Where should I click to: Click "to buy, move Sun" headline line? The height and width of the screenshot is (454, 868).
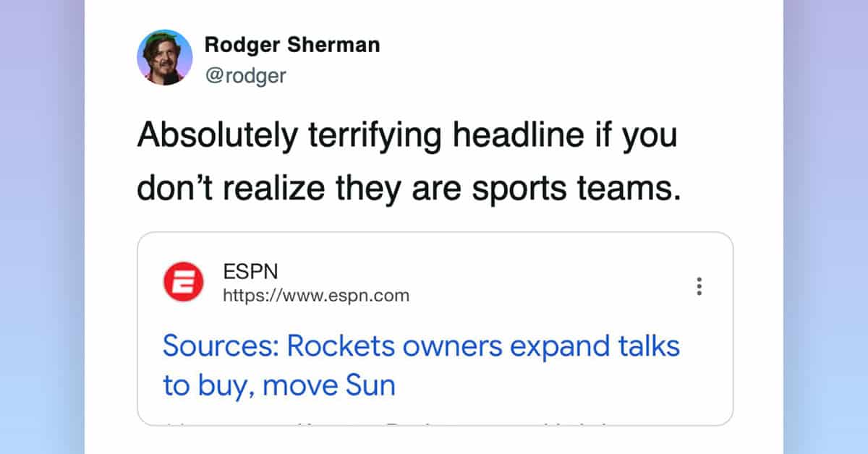[279, 385]
